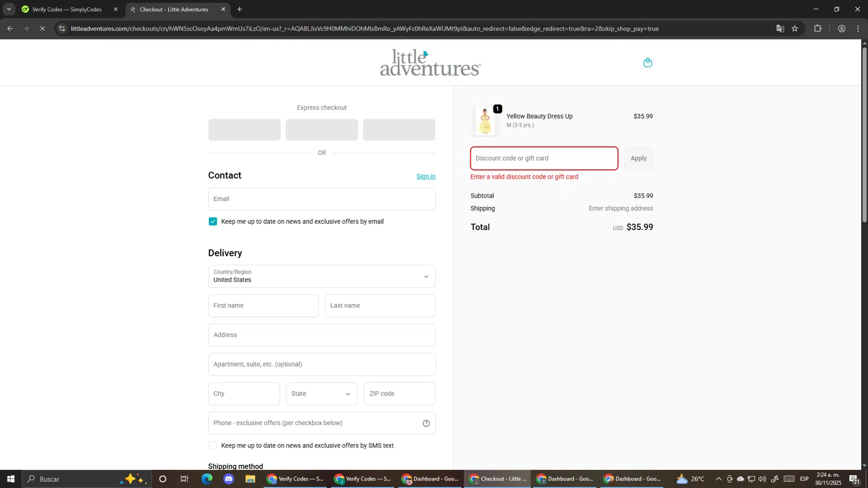Go back to the previous page
Screen dimensions: 868x488
(10, 28)
